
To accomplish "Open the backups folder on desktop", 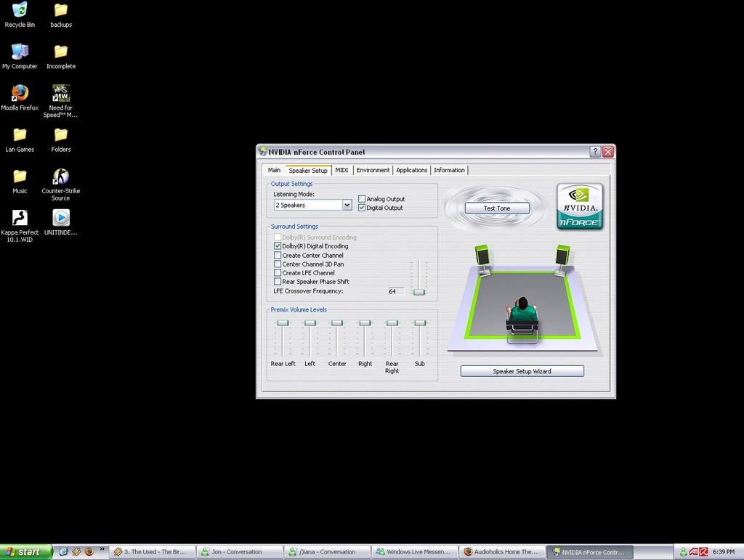I will [61, 15].
